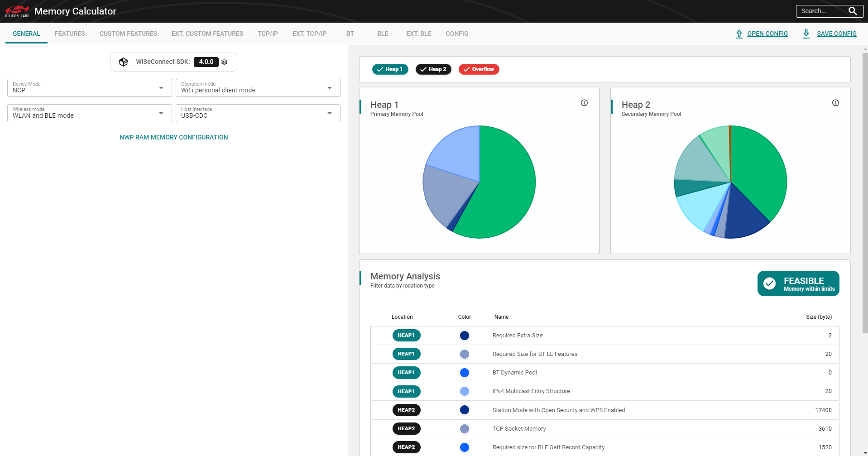The height and width of the screenshot is (456, 868).
Task: Show Heap 2 info tooltip icon
Action: (x=835, y=103)
